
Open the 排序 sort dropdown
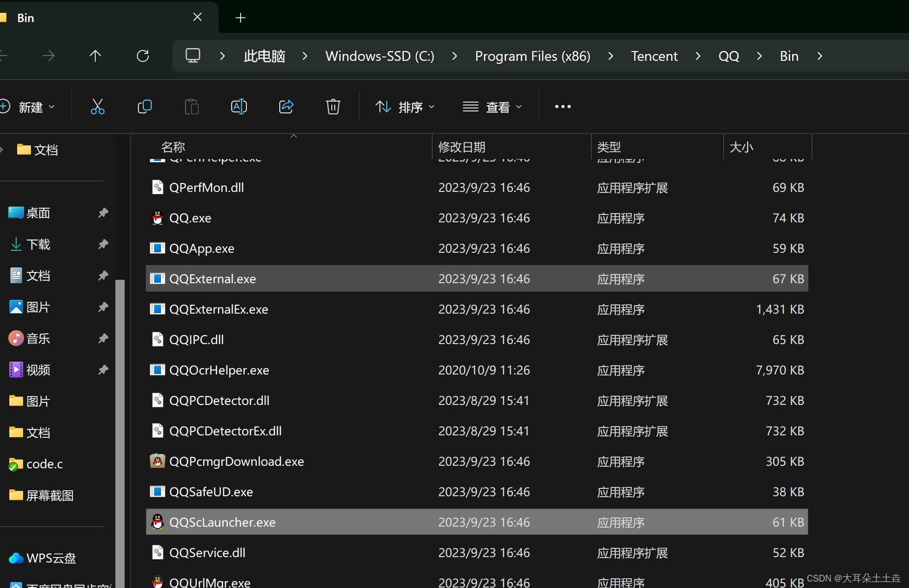coord(405,107)
